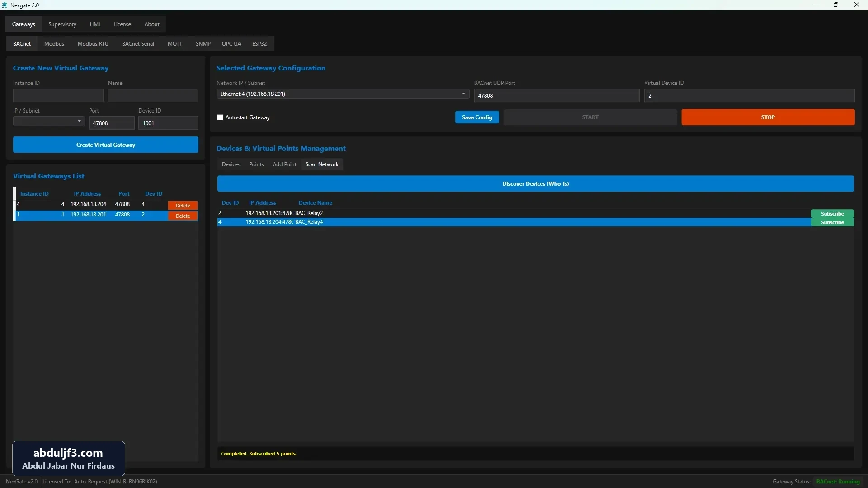
Task: Click the Instance ID column header
Action: [x=34, y=194]
